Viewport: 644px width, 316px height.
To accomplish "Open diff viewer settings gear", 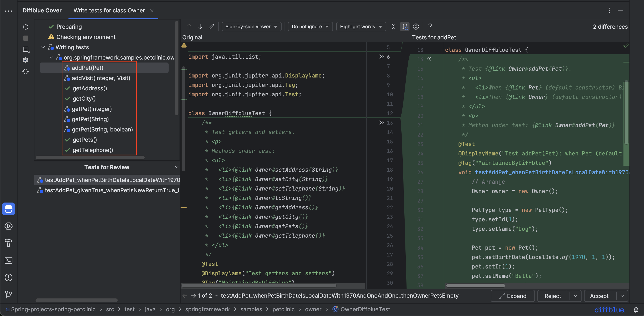I will pos(416,27).
